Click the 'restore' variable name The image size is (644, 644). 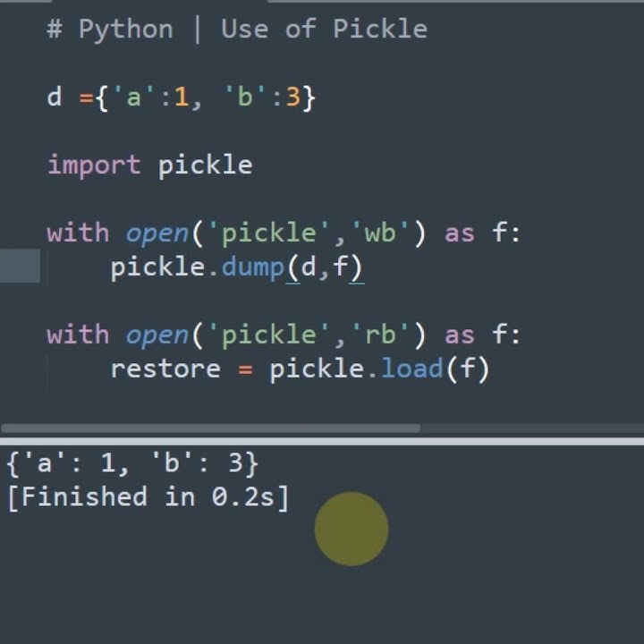point(165,369)
